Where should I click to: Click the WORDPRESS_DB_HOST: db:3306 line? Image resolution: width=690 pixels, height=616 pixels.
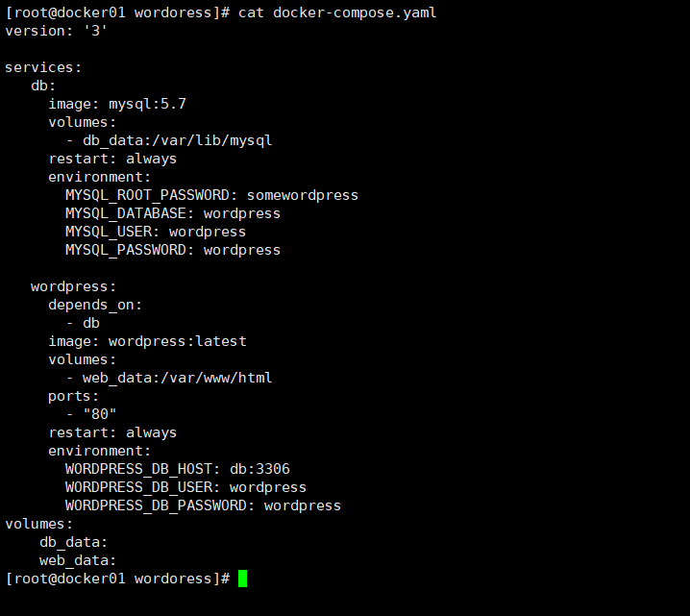[x=177, y=469]
